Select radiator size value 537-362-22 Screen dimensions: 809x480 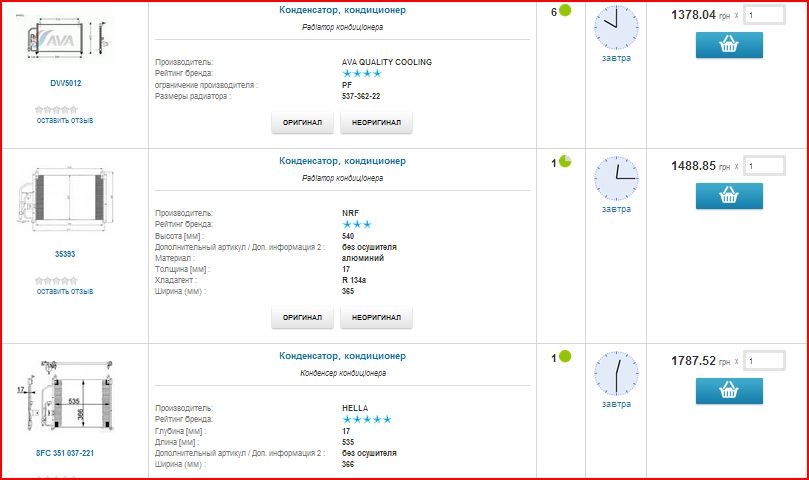(361, 96)
